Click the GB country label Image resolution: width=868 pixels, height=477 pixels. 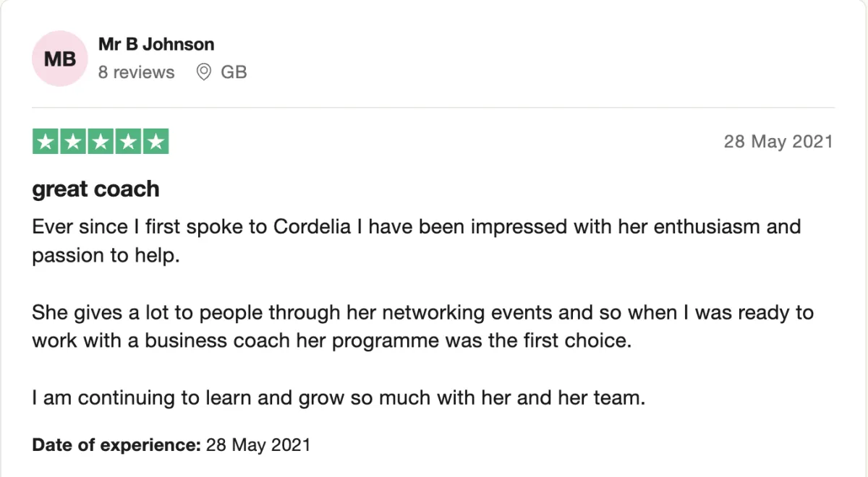coord(234,72)
